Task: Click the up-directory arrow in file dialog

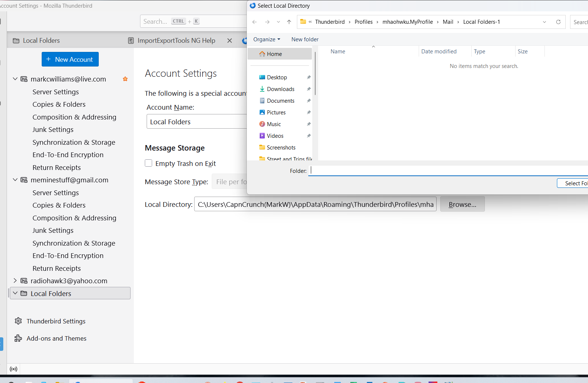Action: (289, 22)
